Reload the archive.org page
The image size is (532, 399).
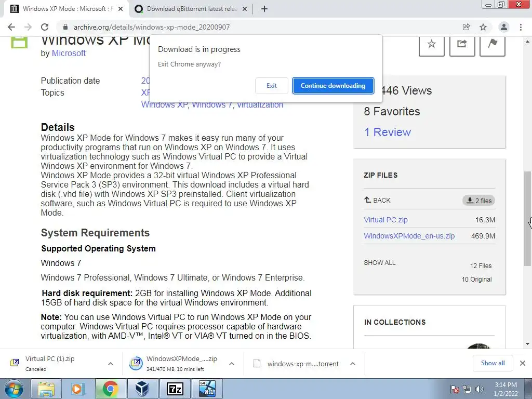(45, 27)
